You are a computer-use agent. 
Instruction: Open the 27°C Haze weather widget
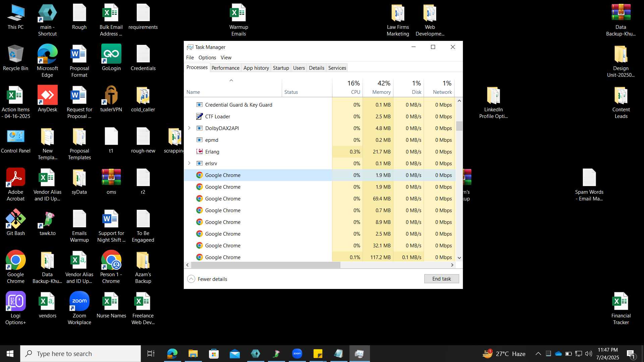tap(504, 354)
